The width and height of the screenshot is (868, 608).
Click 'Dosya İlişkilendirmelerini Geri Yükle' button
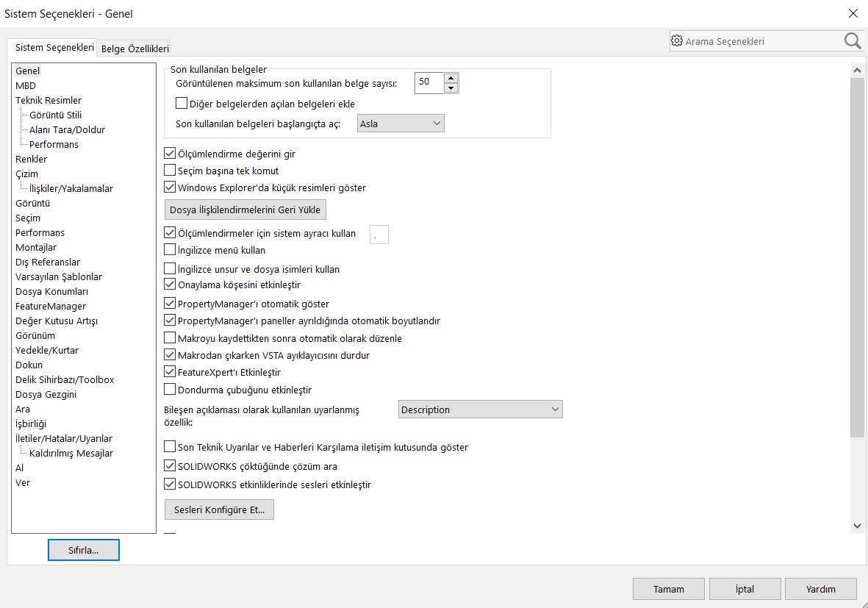[245, 210]
